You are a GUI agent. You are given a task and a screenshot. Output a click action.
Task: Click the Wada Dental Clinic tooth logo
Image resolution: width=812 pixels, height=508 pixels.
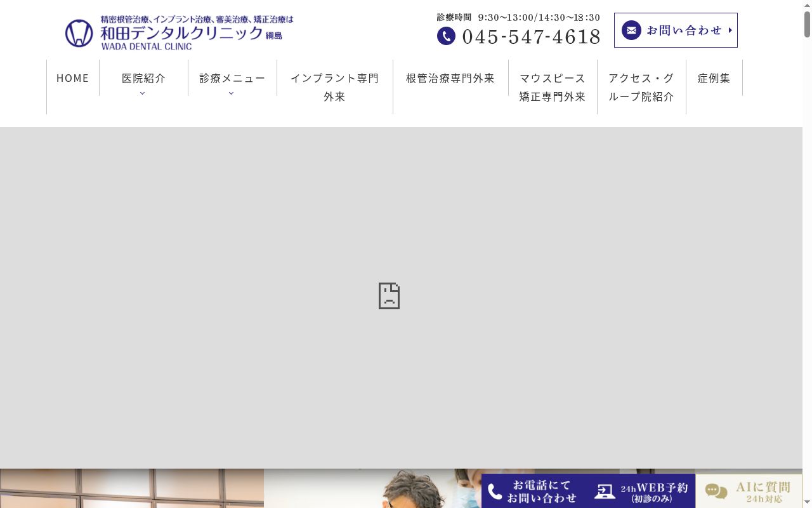tap(79, 33)
